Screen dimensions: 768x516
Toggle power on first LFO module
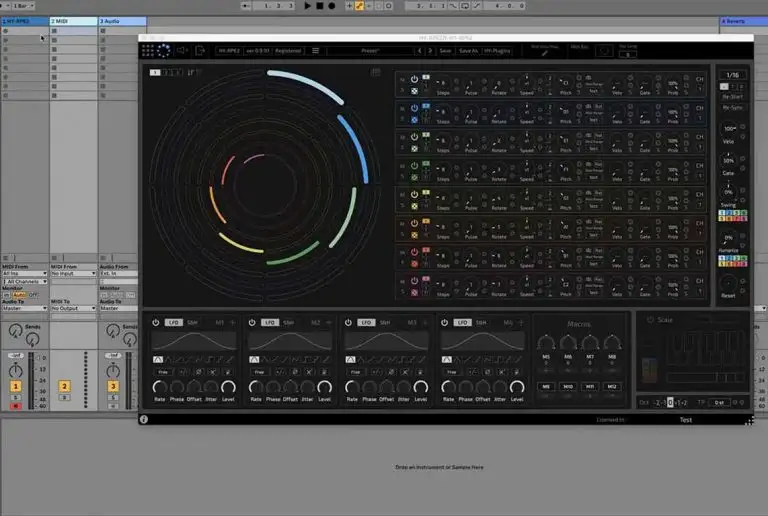coord(155,323)
